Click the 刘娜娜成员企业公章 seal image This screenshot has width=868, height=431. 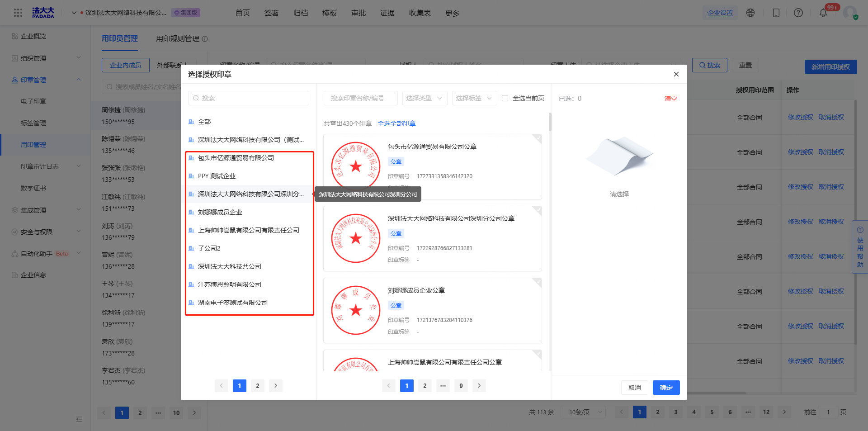pos(356,310)
